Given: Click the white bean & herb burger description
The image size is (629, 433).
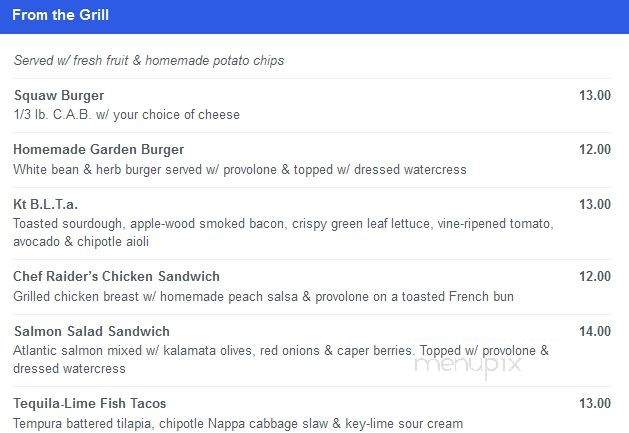Looking at the screenshot, I should pos(240,170).
